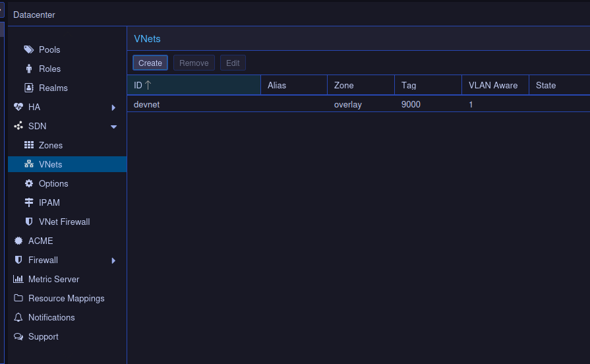The height and width of the screenshot is (364, 590).
Task: Click the HA heartbeat icon
Action: (x=18, y=107)
